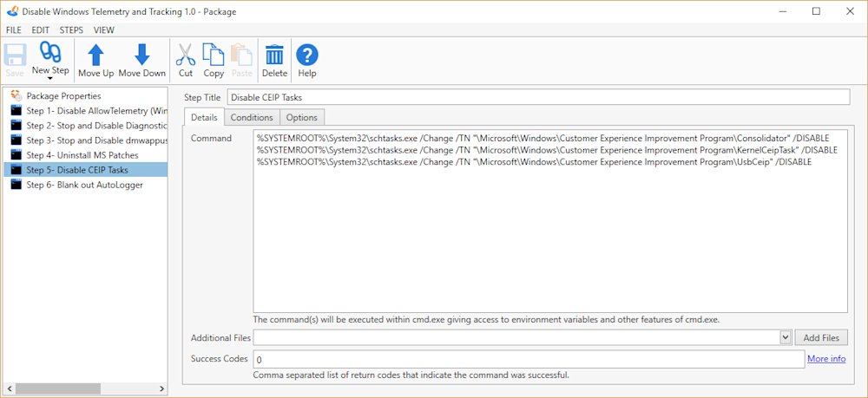Viewport: 868px width, 398px height.
Task: Open the FILE menu
Action: coord(14,30)
